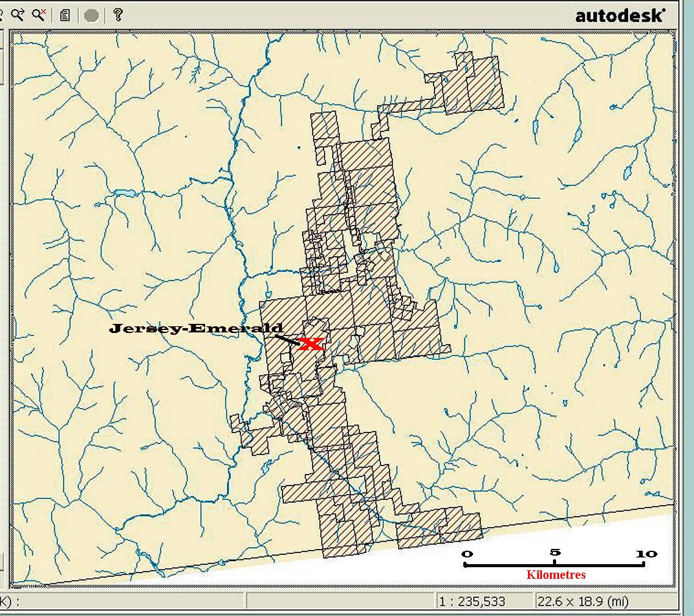Click the empty middle status bar panel

341,601
